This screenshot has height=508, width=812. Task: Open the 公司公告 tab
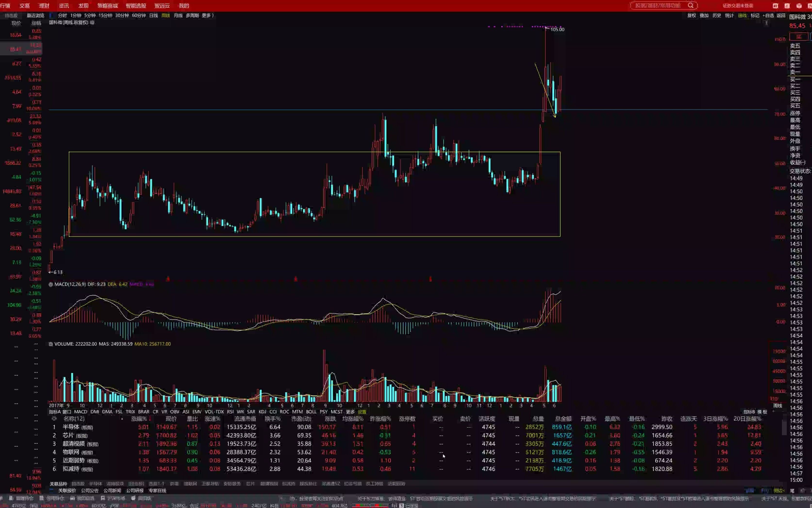pyautogui.click(x=90, y=491)
